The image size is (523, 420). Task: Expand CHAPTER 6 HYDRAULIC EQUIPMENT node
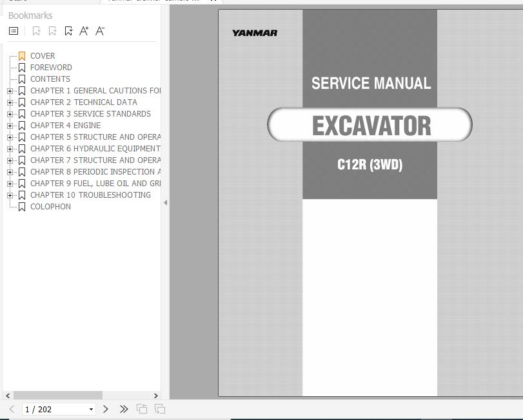click(10, 149)
